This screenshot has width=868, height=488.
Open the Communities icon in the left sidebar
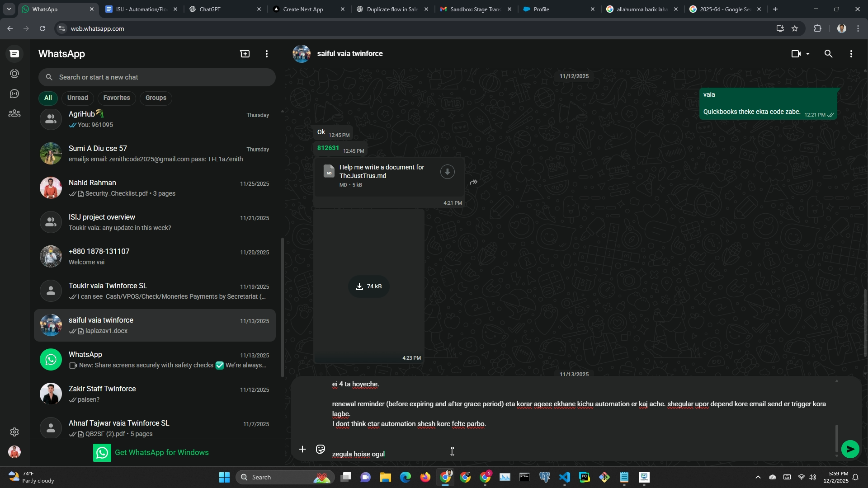click(14, 113)
